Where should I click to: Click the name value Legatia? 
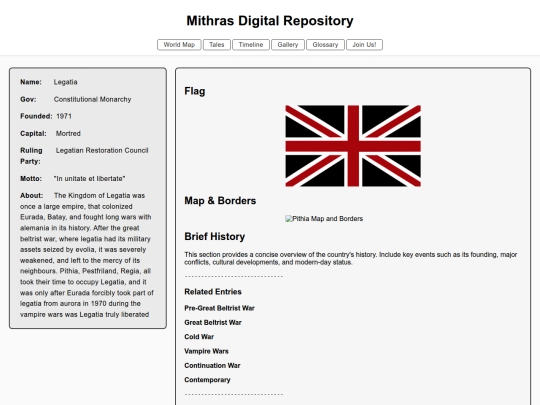[65, 82]
